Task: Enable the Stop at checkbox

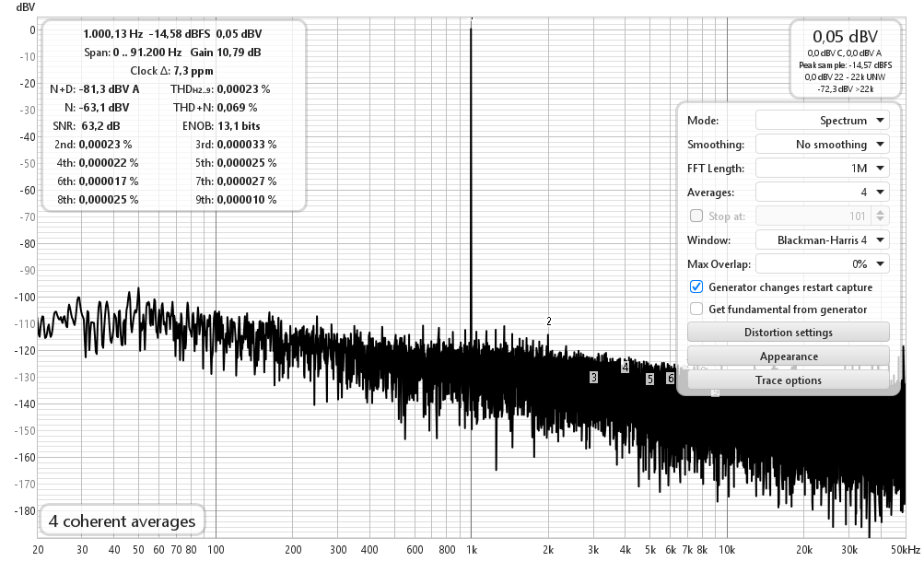Action: (x=696, y=216)
